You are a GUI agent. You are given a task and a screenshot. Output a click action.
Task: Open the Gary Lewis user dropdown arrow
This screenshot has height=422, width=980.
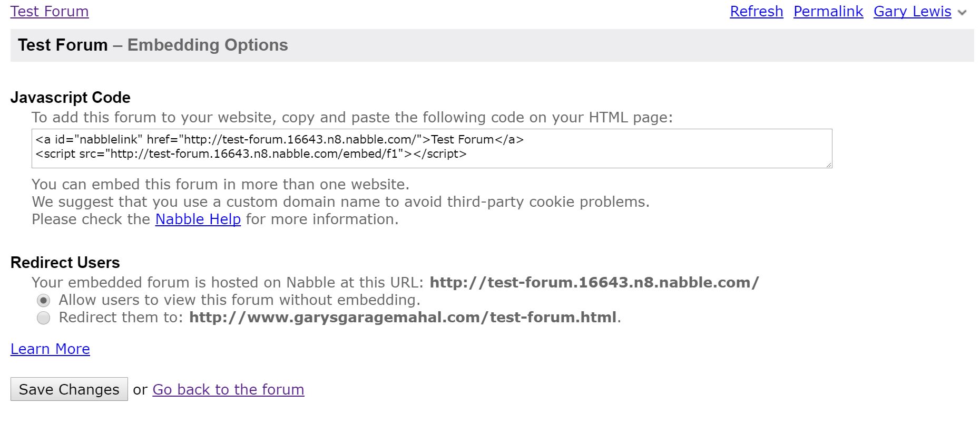962,13
